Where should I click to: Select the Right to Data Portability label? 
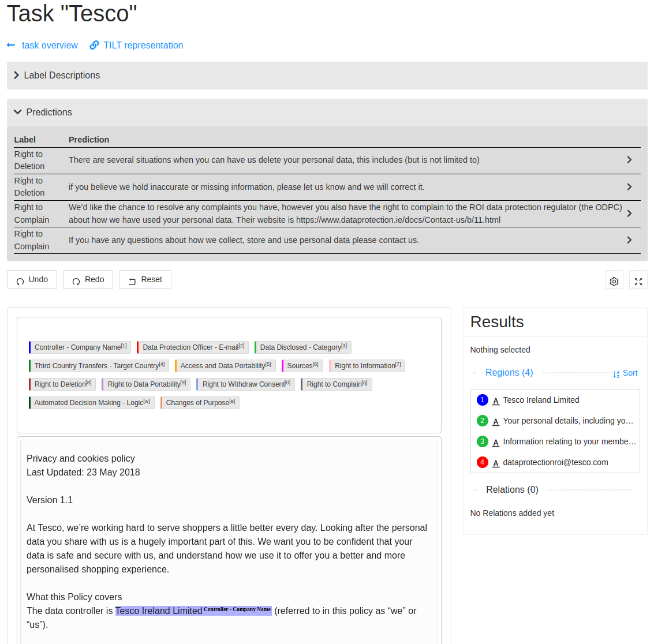pos(146,384)
